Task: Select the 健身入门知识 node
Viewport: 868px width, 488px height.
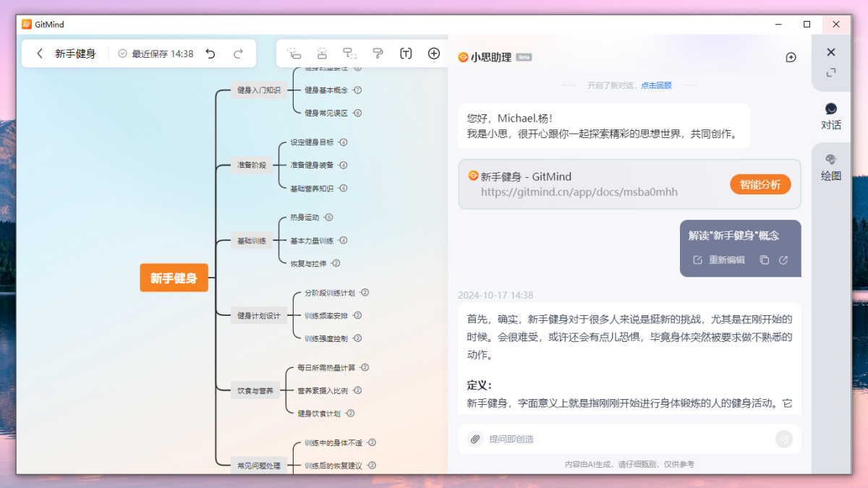Action: tap(259, 90)
